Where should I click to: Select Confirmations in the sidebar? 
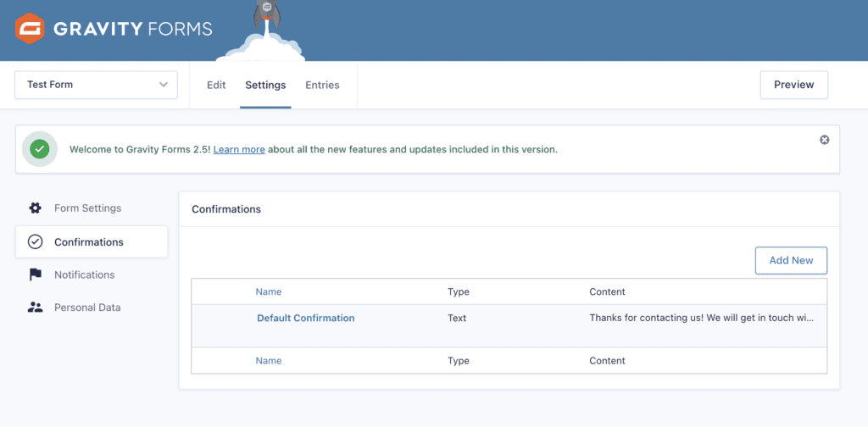pos(92,241)
